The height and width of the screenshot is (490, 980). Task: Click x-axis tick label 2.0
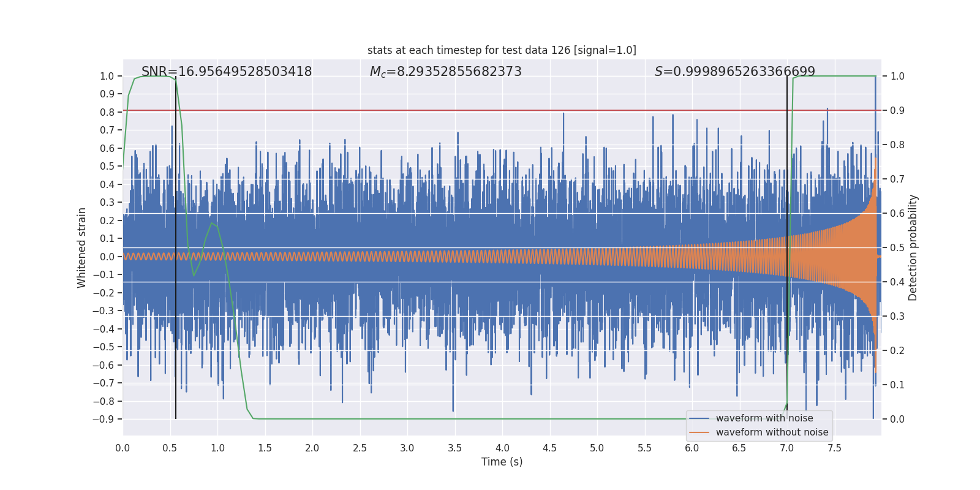coord(312,448)
